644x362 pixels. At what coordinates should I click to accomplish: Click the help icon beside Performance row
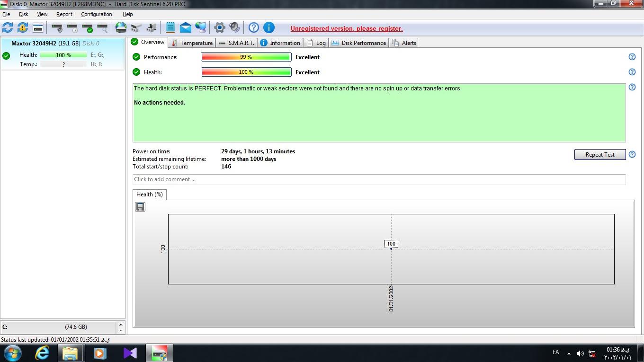click(x=632, y=57)
